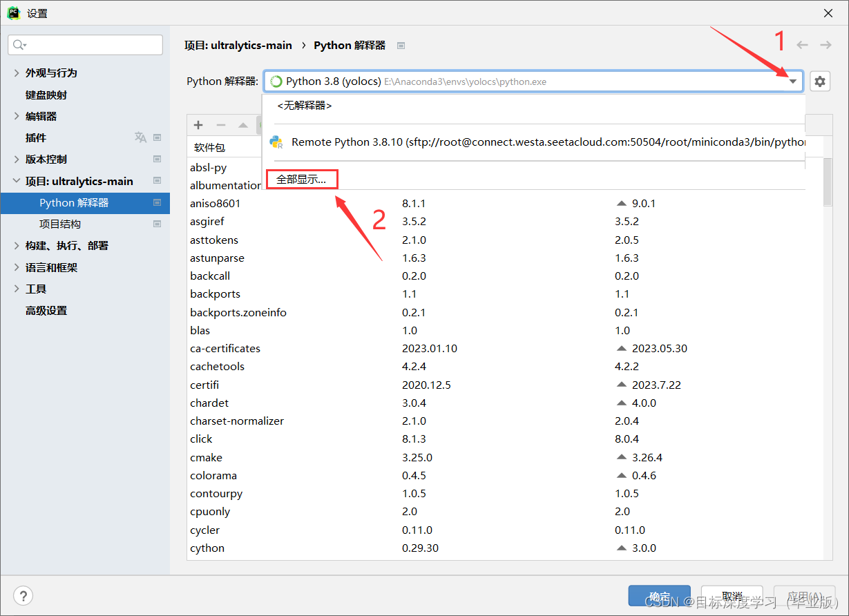Select the cachetools package row
Screen dimensions: 849x616
(505, 366)
